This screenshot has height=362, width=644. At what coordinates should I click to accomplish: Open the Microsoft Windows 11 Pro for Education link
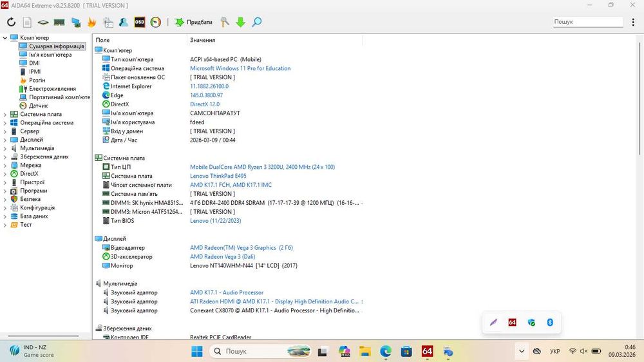(240, 68)
